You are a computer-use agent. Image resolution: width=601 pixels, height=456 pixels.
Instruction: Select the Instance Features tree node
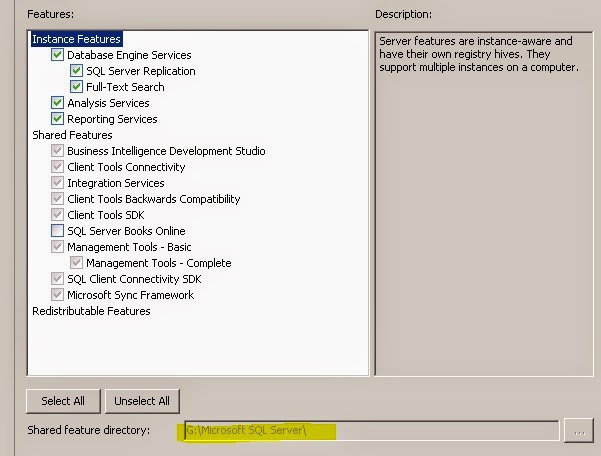(x=77, y=39)
